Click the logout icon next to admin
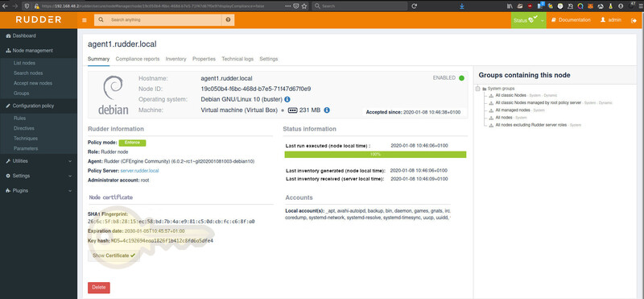 [x=634, y=20]
